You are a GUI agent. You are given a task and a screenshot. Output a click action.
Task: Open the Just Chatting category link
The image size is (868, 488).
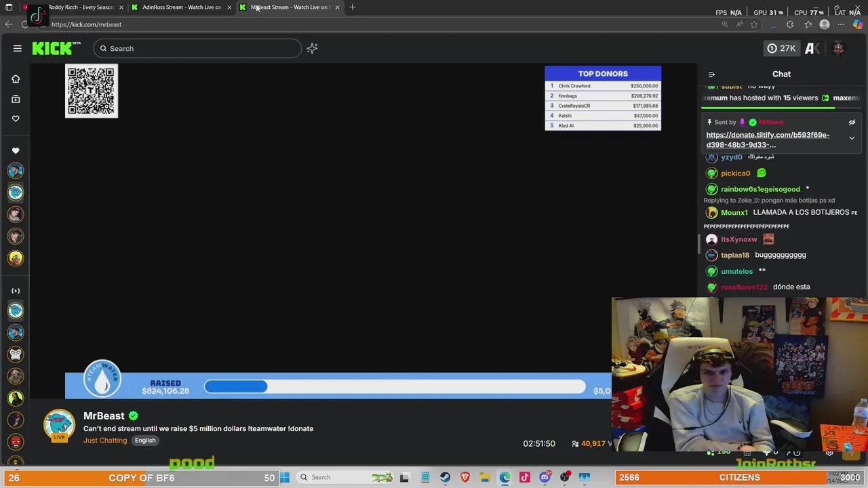pos(105,441)
